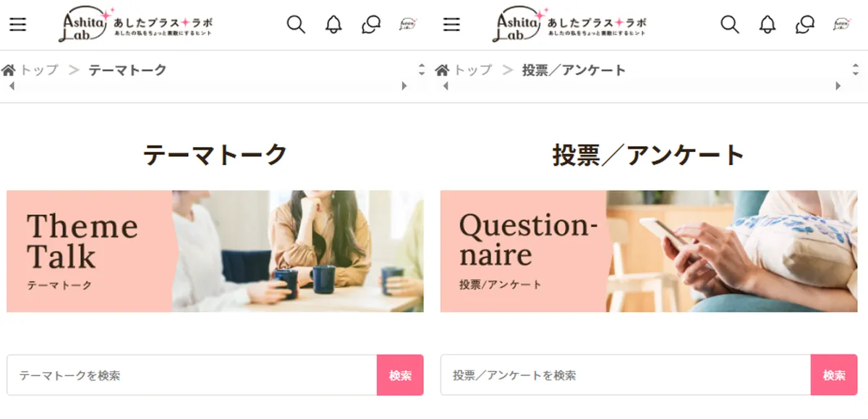Viewport: 868px width, 419px height.
Task: Open hamburger menu on Theme Talk page
Action: coord(18,25)
